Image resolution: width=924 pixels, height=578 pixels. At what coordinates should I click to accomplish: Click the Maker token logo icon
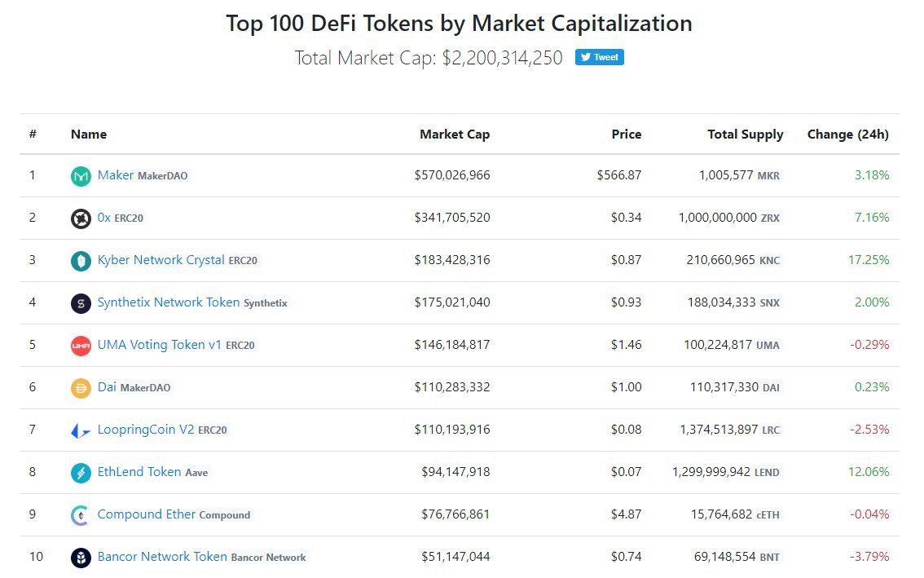[81, 176]
